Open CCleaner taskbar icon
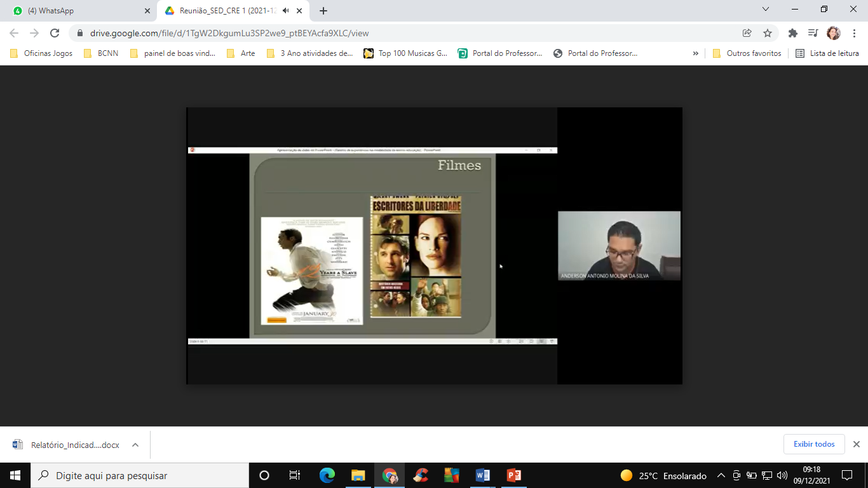Screen dimensions: 868x488 point(420,475)
